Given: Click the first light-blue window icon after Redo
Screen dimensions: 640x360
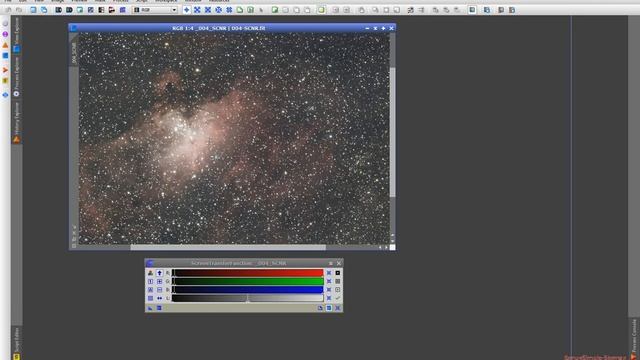Looking at the screenshot, I should [33, 10].
